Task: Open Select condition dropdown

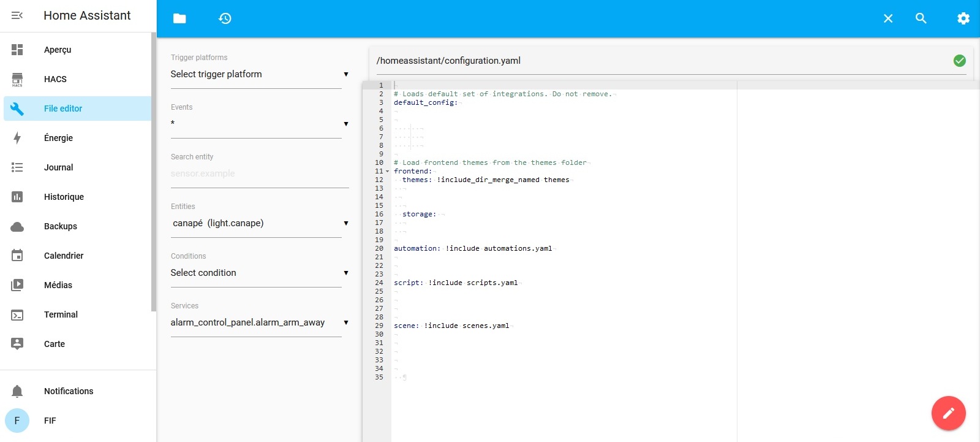Action: click(256, 273)
